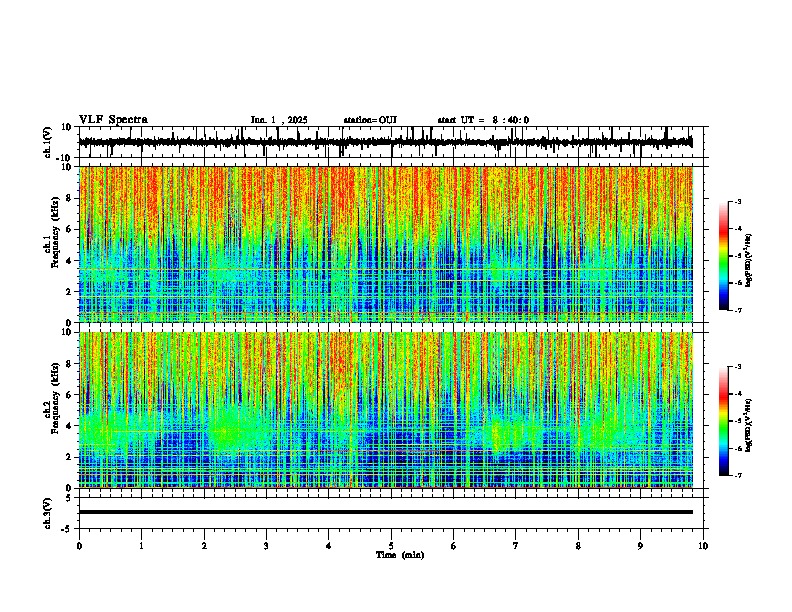Click the ch.1 color bar "log(PSD)" unit label
This screenshot has height=612, width=792.
(x=749, y=260)
